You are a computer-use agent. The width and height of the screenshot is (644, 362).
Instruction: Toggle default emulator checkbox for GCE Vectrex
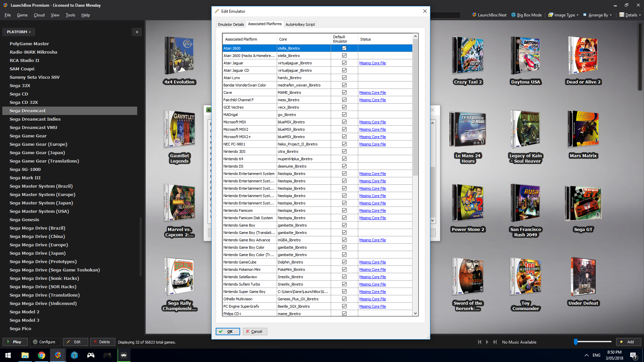[x=344, y=107]
